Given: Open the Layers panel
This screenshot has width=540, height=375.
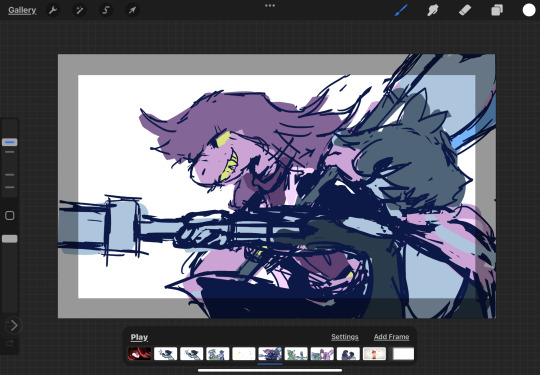Looking at the screenshot, I should (x=497, y=10).
